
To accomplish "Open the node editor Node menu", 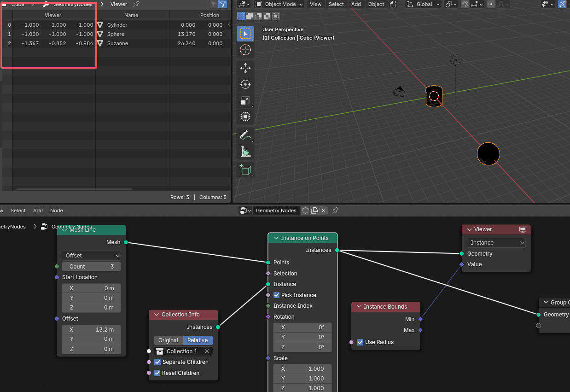I will click(x=57, y=211).
